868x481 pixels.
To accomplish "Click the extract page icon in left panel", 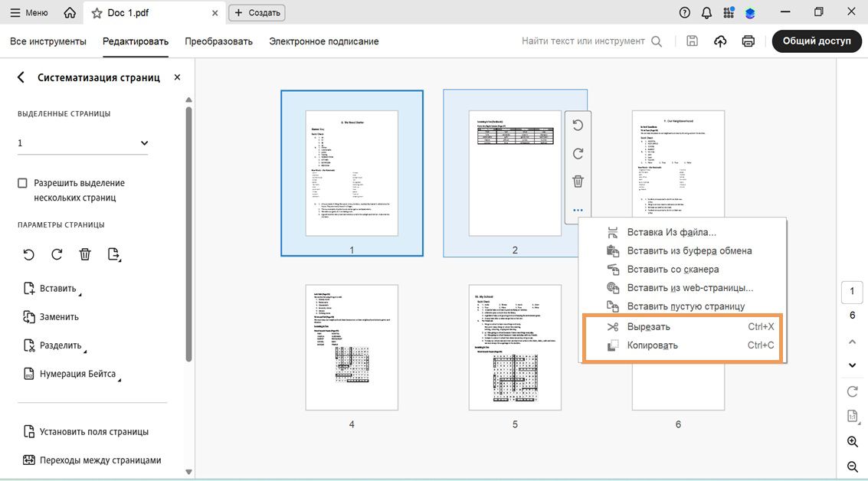I will pyautogui.click(x=113, y=254).
